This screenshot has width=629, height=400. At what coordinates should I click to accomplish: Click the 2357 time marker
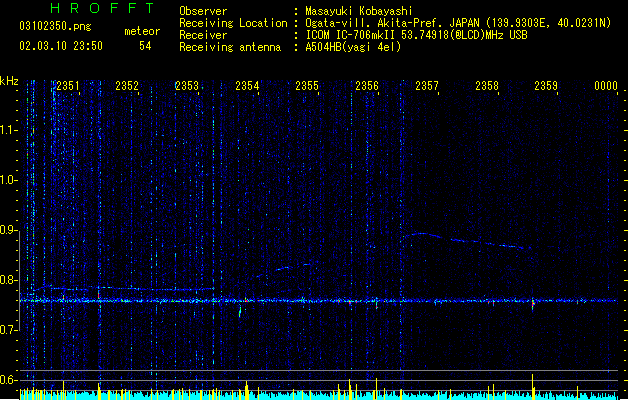point(427,86)
